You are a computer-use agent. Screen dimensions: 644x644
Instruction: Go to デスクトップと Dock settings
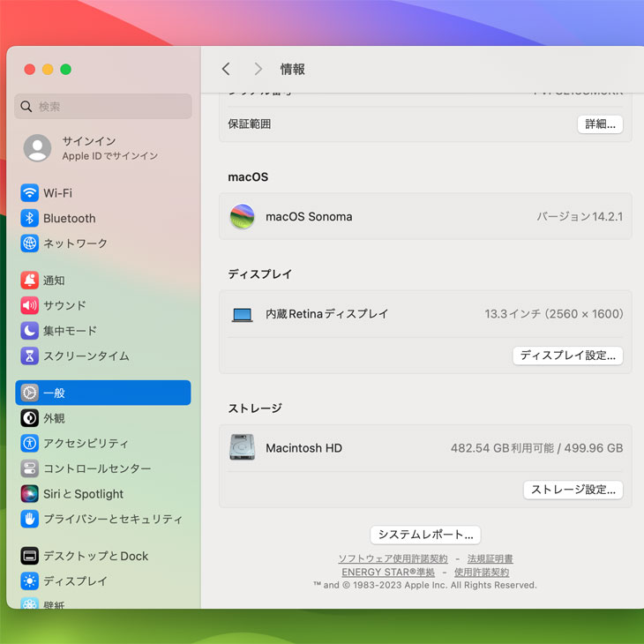pos(95,556)
